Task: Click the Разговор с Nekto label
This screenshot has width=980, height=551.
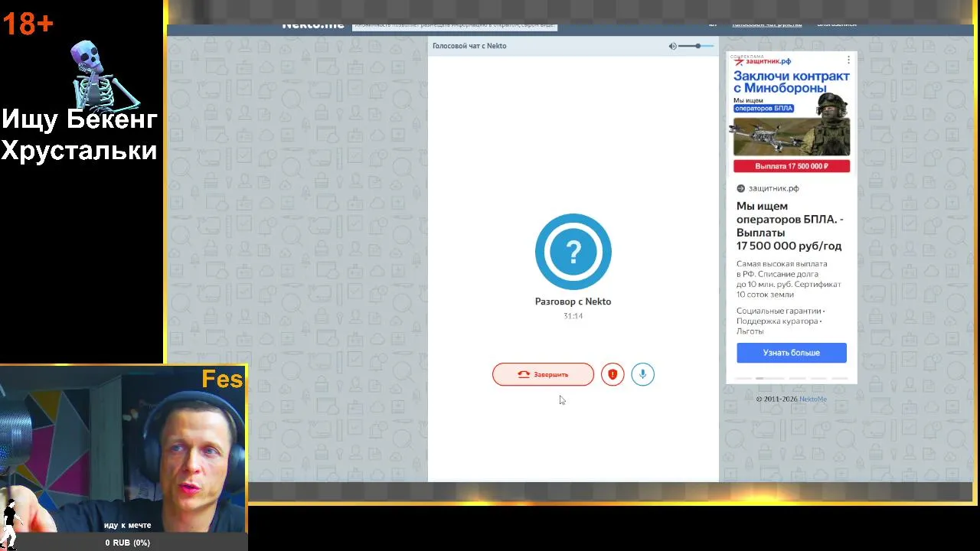Action: click(573, 302)
